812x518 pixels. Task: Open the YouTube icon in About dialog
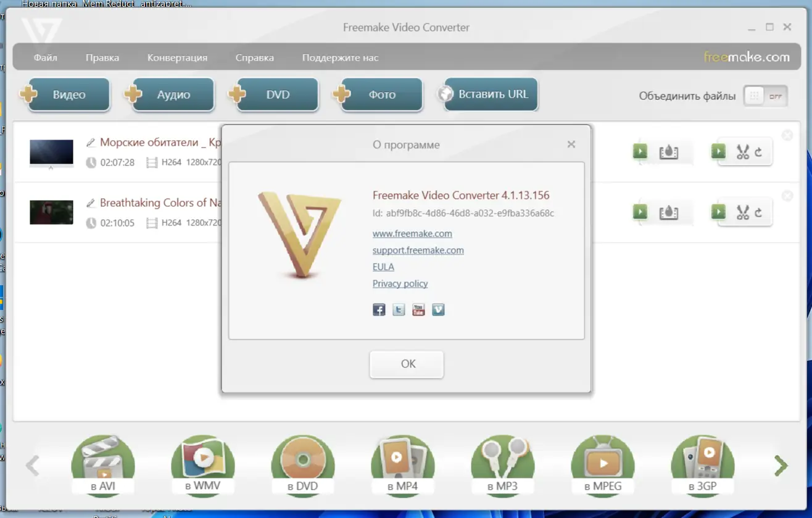418,310
